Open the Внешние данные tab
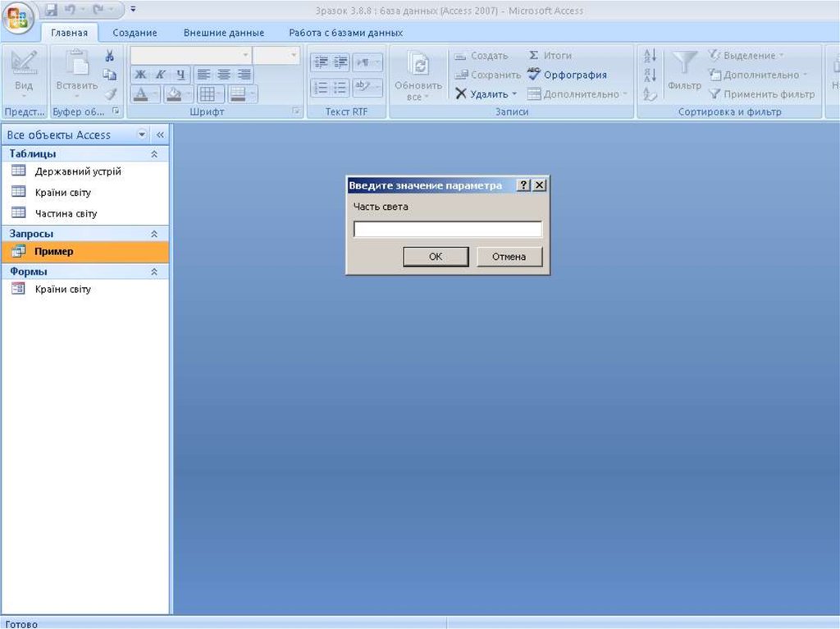This screenshot has width=840, height=629. pyautogui.click(x=223, y=33)
